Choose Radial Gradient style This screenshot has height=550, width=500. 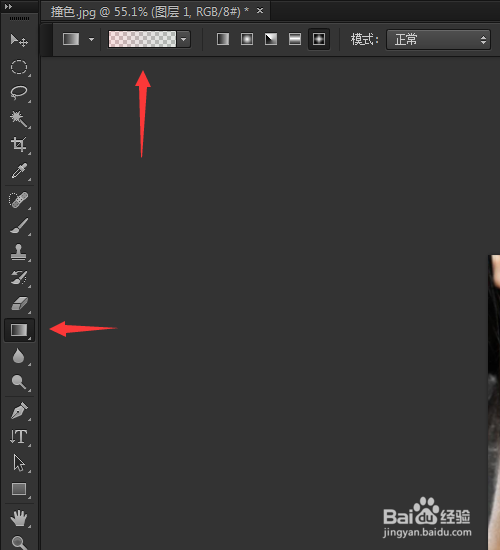tap(247, 39)
